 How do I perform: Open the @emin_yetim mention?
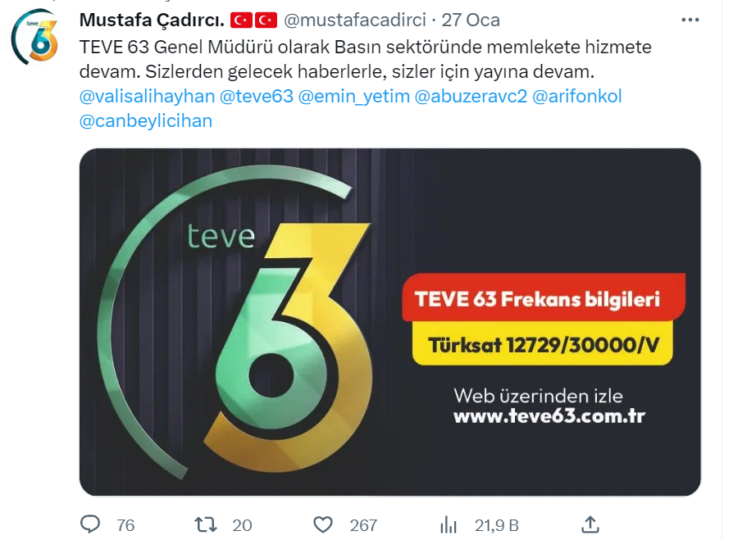(x=354, y=96)
